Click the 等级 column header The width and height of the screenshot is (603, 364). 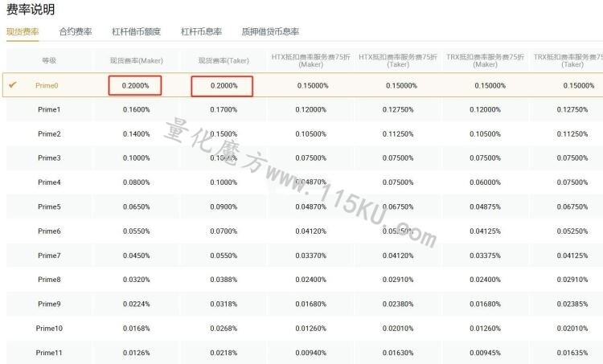pyautogui.click(x=49, y=60)
